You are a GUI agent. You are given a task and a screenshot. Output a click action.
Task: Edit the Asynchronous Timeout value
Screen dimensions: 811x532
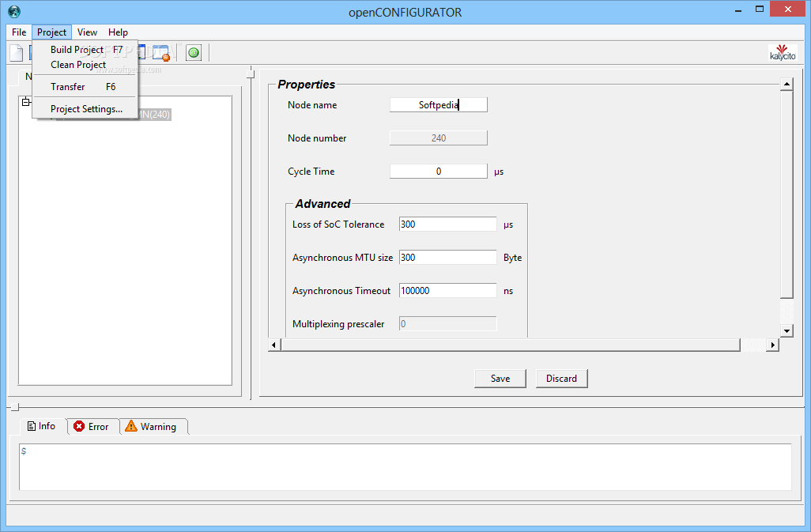coord(447,291)
